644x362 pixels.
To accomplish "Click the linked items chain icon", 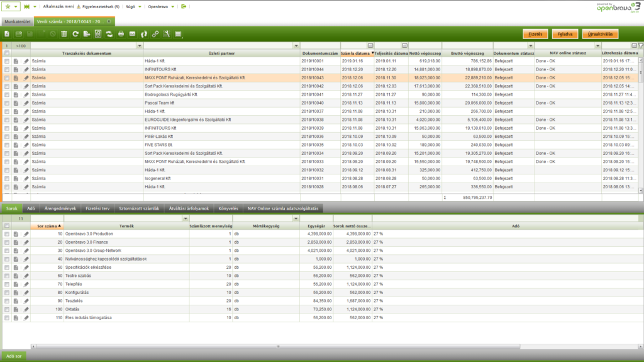I will click(x=155, y=34).
